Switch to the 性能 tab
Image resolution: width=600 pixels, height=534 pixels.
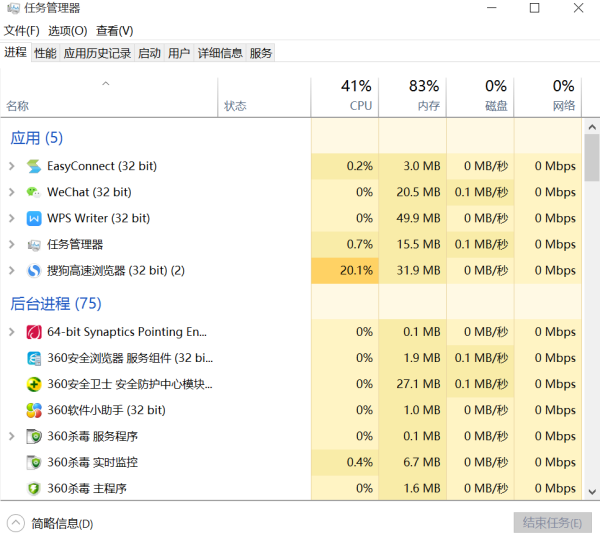point(45,53)
